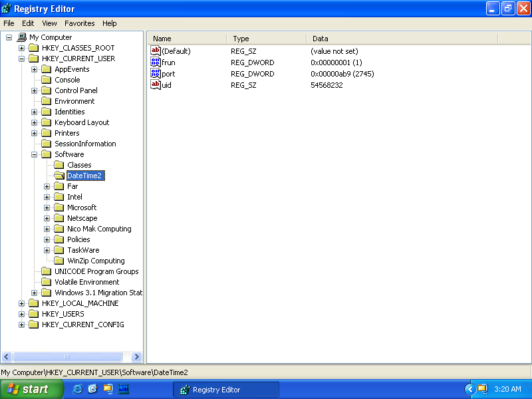This screenshot has height=399, width=532.
Task: Open the File menu
Action: 9,23
